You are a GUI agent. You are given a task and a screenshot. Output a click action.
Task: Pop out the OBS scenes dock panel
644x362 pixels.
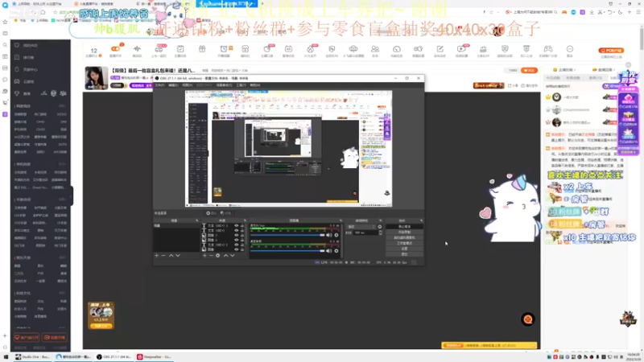pyautogui.click(x=196, y=220)
